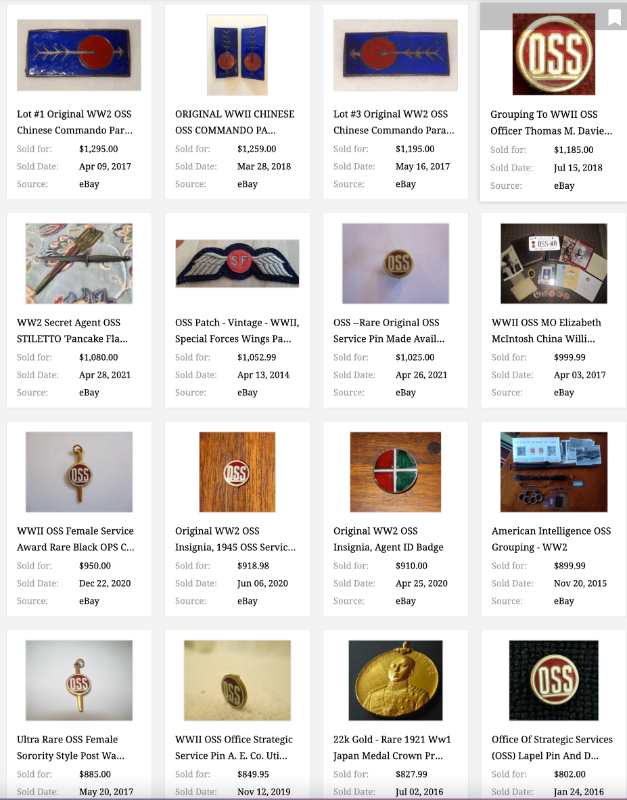Screen dimensions: 627x800
Task: Open Lot #1 Original WW2 OSS Chinese Commando listing
Action: 74,122
